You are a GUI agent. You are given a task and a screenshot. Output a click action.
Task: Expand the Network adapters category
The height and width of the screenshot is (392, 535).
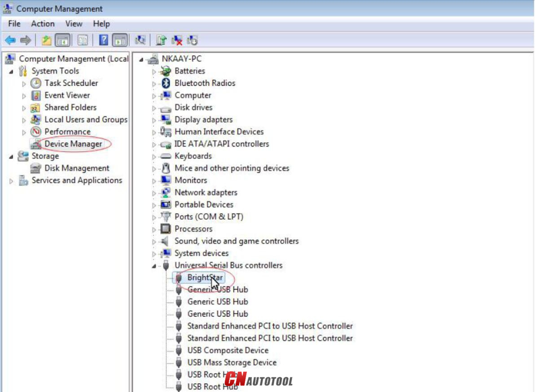tap(154, 193)
